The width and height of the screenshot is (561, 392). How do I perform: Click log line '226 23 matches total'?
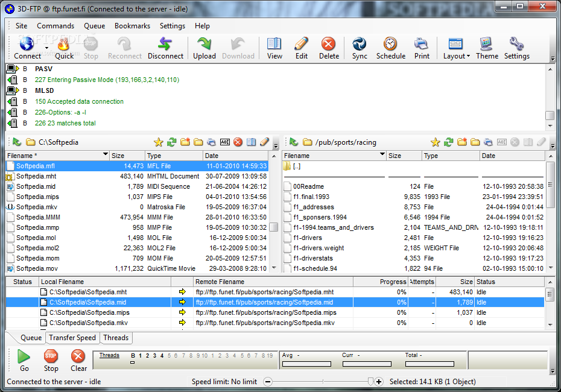(x=65, y=123)
